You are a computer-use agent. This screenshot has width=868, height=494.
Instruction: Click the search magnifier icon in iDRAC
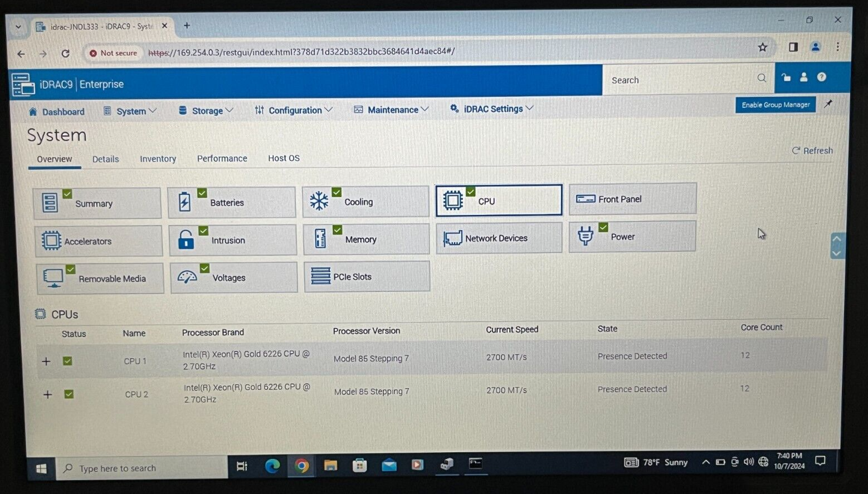click(x=762, y=79)
